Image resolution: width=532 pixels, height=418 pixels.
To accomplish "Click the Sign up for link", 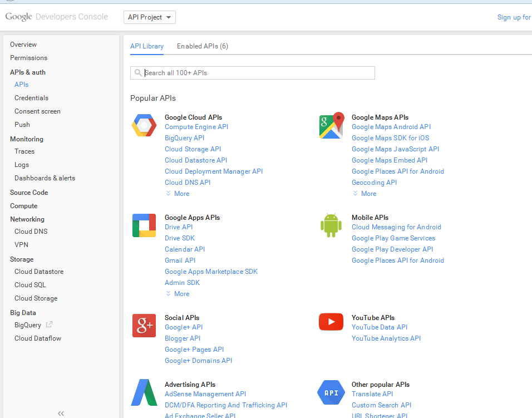I will [x=514, y=17].
